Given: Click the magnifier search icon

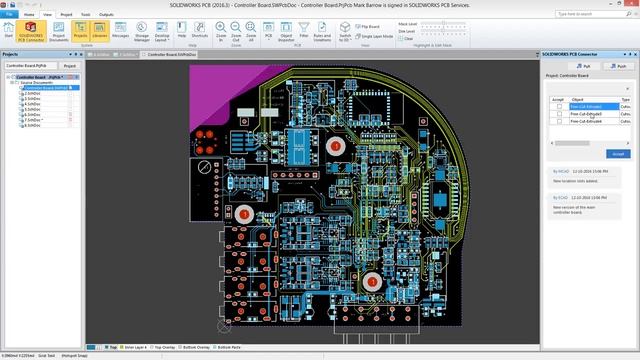Looking at the screenshot, I should pos(629,14).
